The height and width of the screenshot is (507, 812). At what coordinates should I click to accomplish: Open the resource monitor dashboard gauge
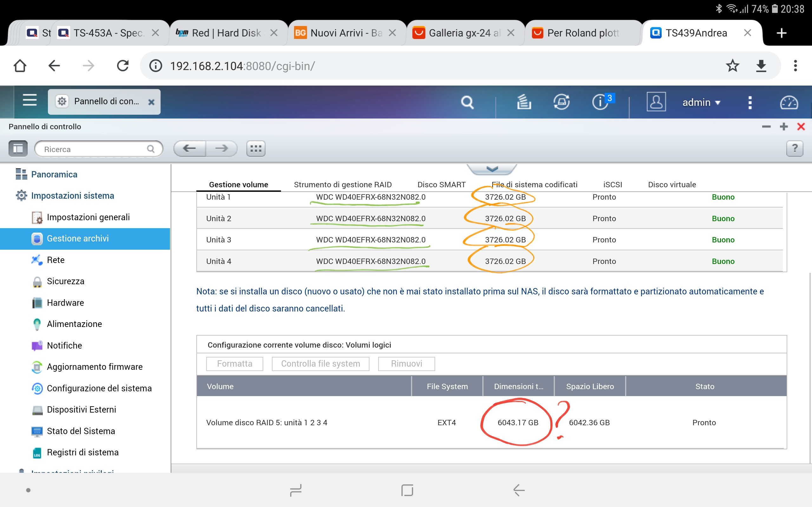(x=789, y=103)
